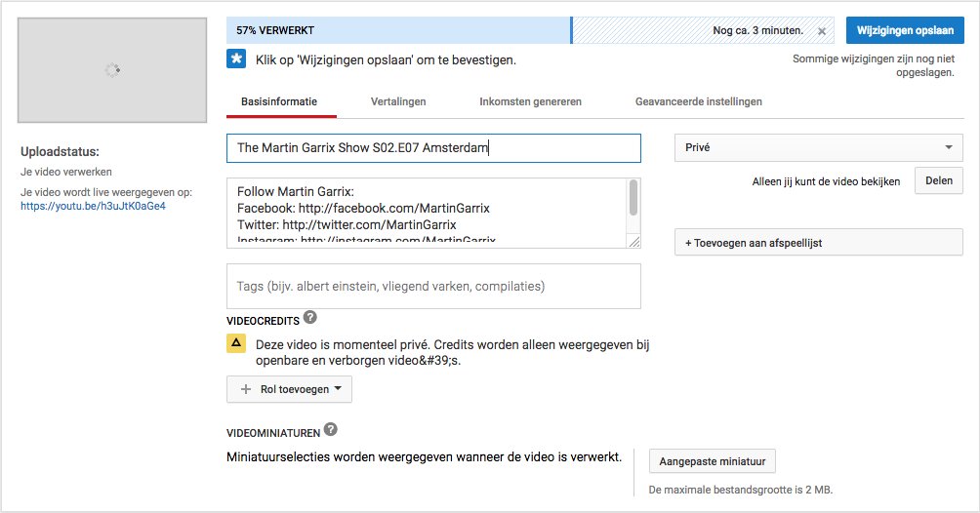Click the 57% verwerkt progress bar
The image size is (980, 513).
pos(530,30)
